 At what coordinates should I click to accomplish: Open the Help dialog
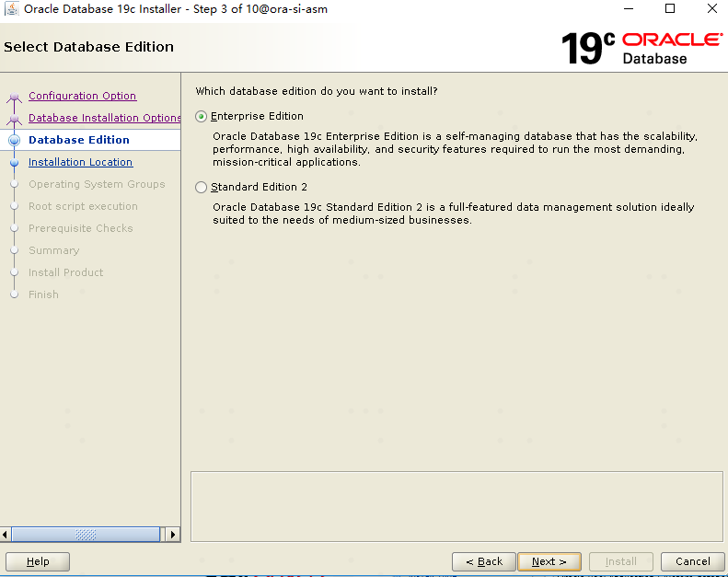(x=38, y=561)
